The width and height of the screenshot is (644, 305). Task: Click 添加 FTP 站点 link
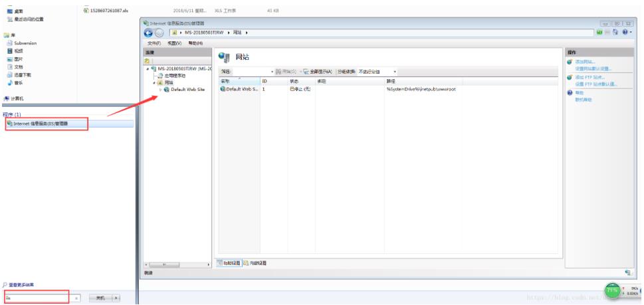tap(590, 77)
